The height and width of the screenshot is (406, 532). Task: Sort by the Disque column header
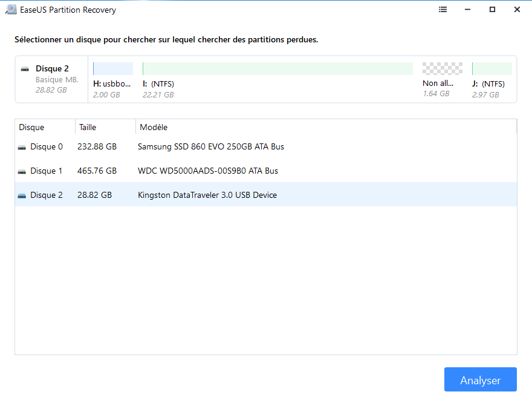[45, 127]
